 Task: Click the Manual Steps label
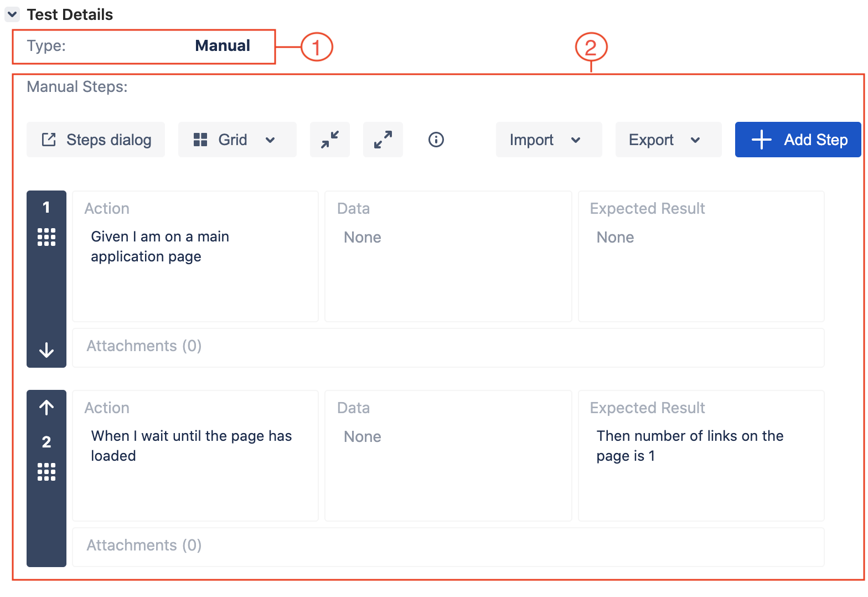pyautogui.click(x=77, y=87)
